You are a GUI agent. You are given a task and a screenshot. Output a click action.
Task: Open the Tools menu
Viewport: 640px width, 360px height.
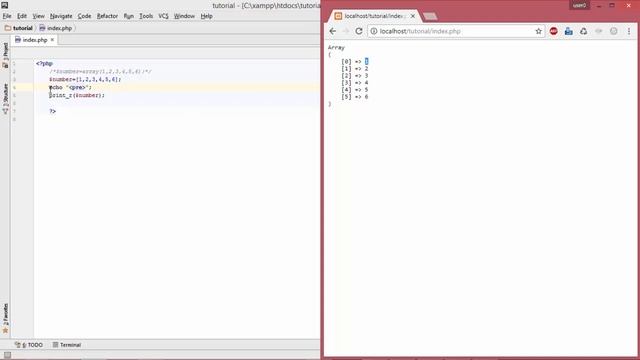click(146, 16)
